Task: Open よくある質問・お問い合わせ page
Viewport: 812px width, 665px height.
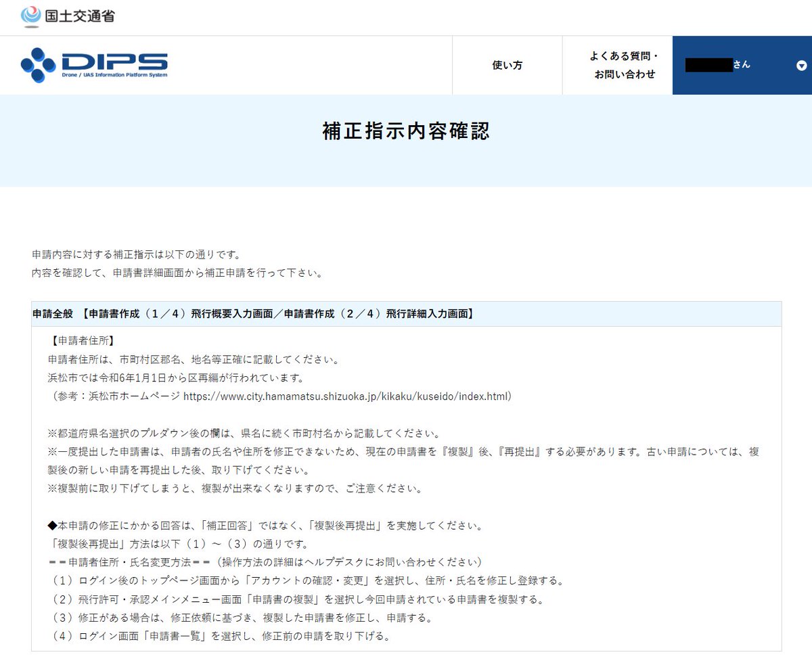Action: click(x=617, y=65)
